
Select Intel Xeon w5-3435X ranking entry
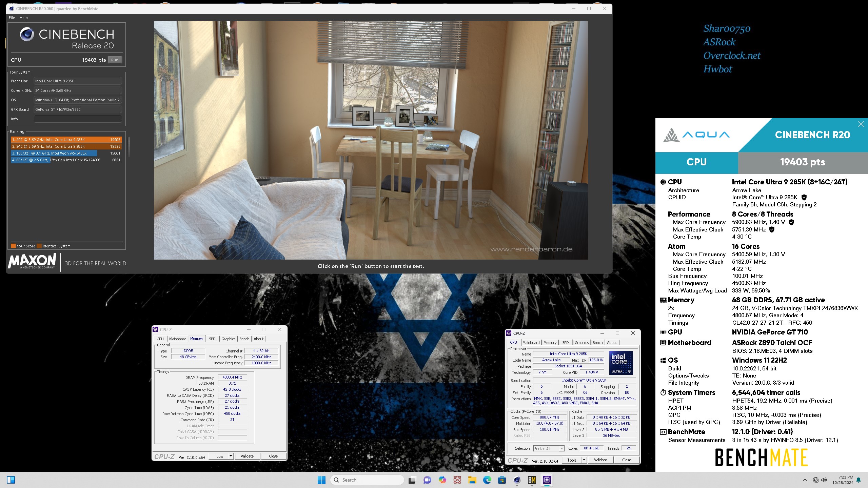[66, 153]
